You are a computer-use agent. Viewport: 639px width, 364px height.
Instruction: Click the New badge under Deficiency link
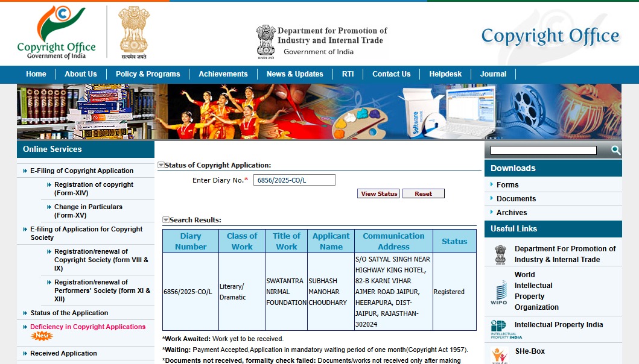coord(42,336)
